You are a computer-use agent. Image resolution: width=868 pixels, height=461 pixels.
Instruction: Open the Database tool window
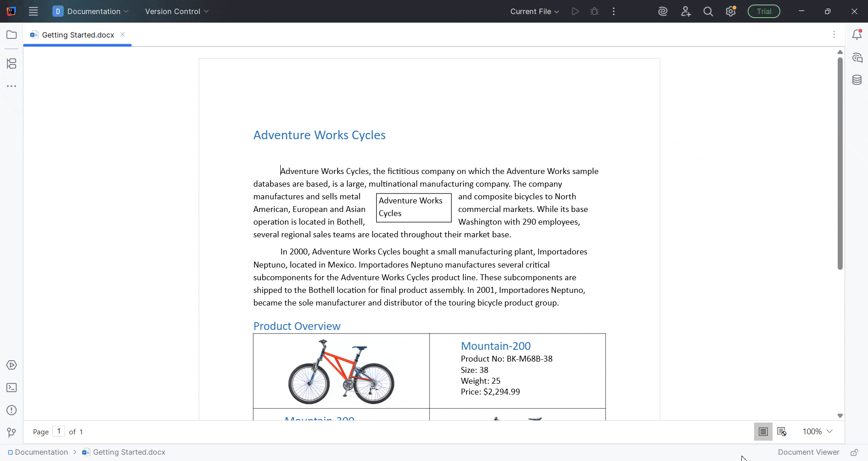pyautogui.click(x=857, y=80)
